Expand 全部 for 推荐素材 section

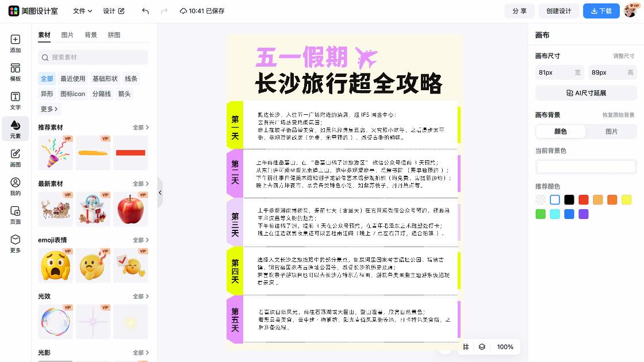pos(140,127)
